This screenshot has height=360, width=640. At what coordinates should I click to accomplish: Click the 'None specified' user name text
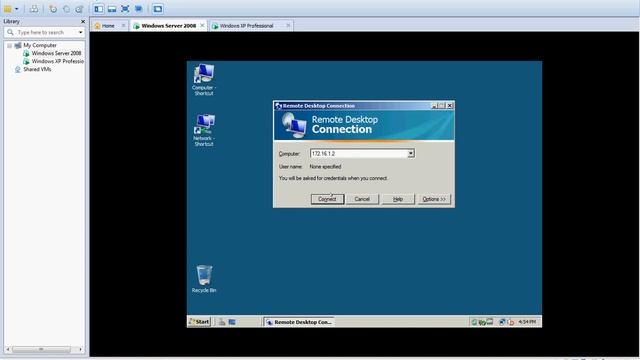[325, 167]
